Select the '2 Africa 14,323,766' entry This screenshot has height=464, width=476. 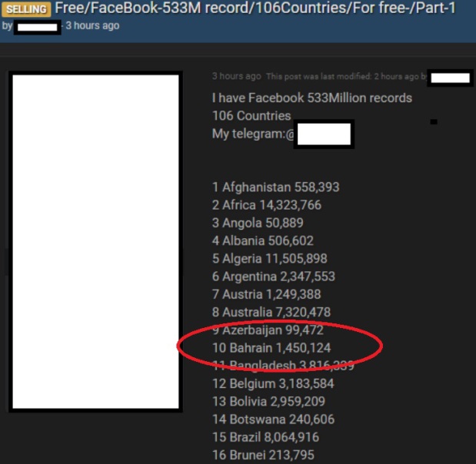pos(267,205)
